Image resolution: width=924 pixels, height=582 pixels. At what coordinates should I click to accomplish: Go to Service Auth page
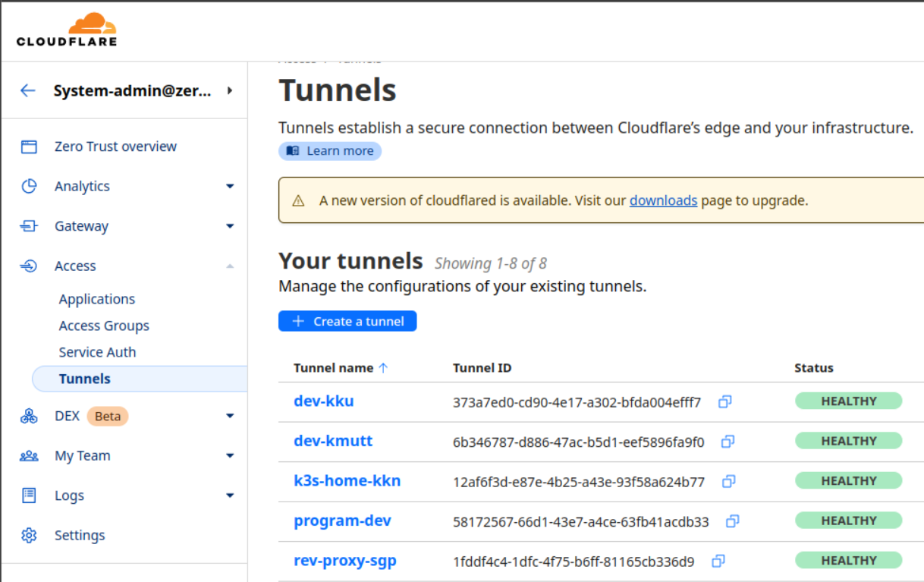pos(97,352)
